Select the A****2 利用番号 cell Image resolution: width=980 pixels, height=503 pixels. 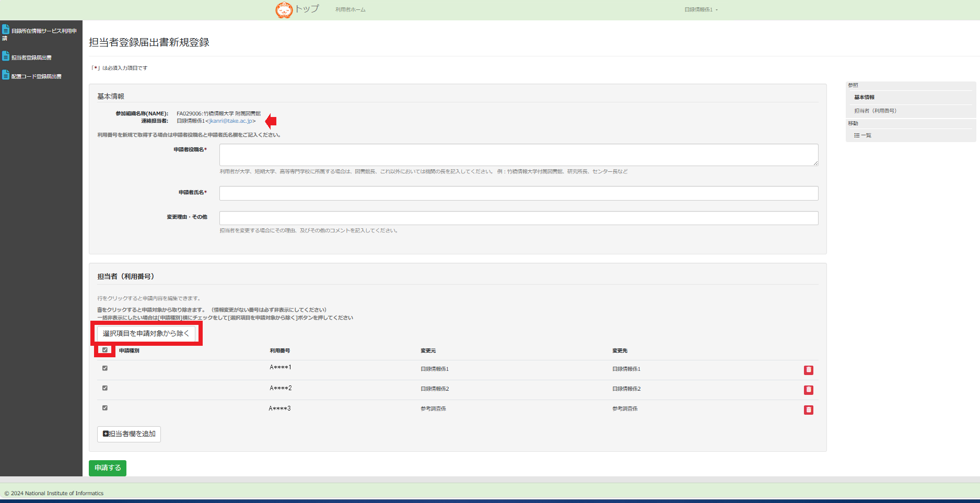tap(281, 388)
